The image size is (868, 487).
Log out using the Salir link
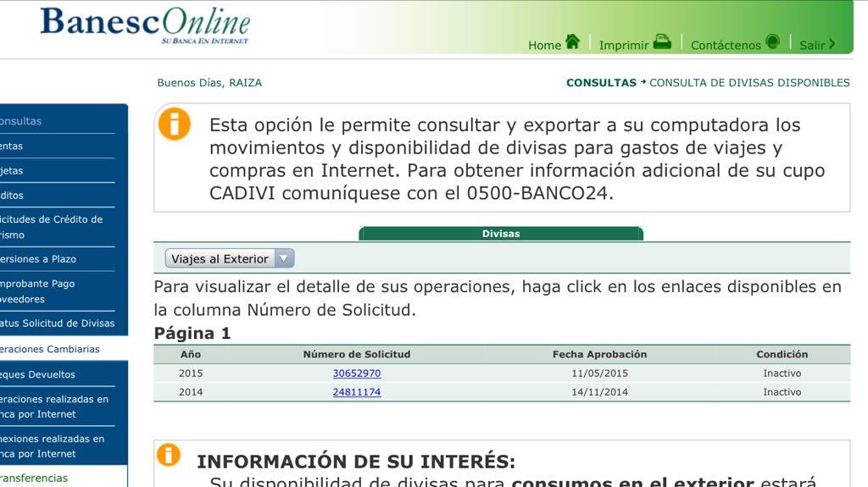tap(812, 46)
